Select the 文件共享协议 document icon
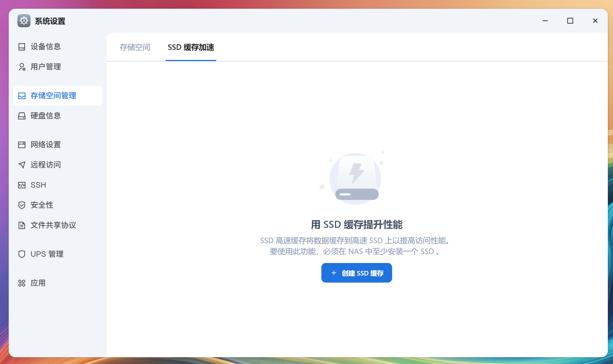 22,225
